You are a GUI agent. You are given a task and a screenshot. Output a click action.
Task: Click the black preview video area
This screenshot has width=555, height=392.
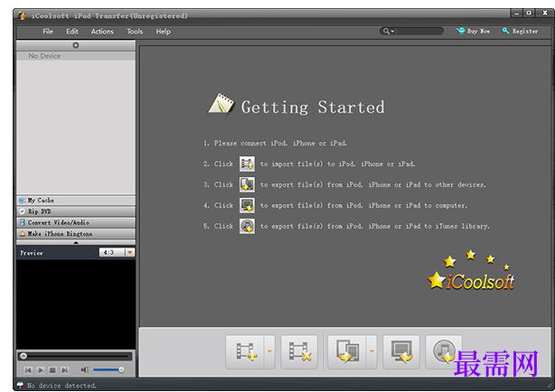[75, 304]
